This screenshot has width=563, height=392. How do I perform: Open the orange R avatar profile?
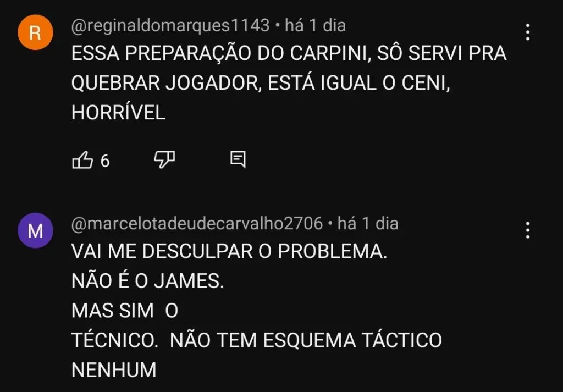(x=35, y=32)
